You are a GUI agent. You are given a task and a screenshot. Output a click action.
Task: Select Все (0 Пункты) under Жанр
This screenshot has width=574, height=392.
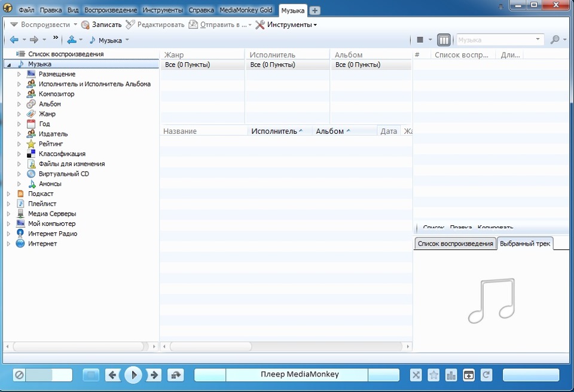coord(203,65)
